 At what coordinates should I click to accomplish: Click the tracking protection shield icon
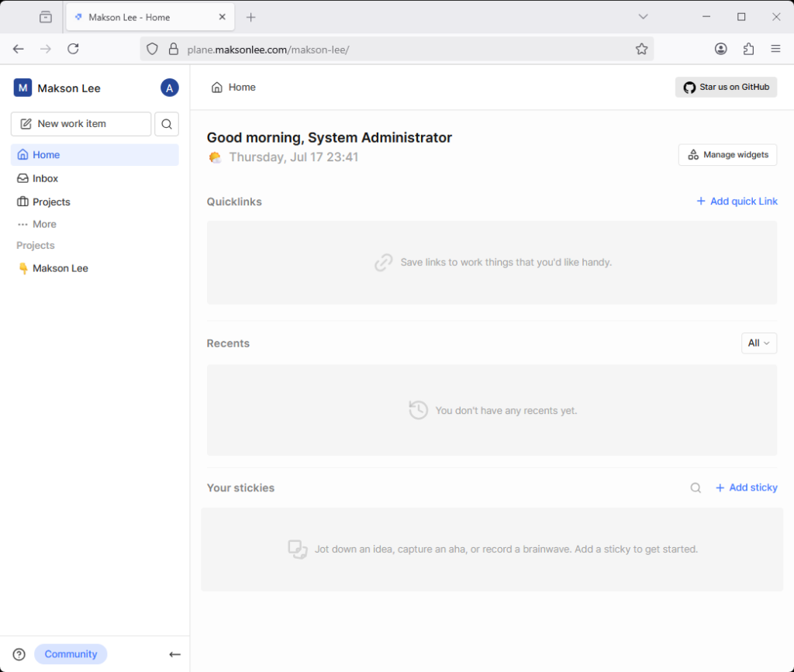tap(152, 49)
